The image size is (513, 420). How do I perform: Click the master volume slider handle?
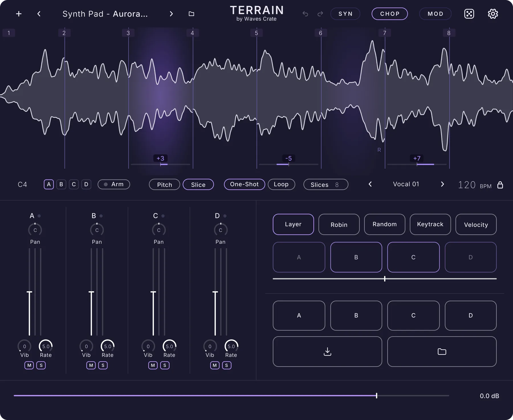click(x=376, y=396)
